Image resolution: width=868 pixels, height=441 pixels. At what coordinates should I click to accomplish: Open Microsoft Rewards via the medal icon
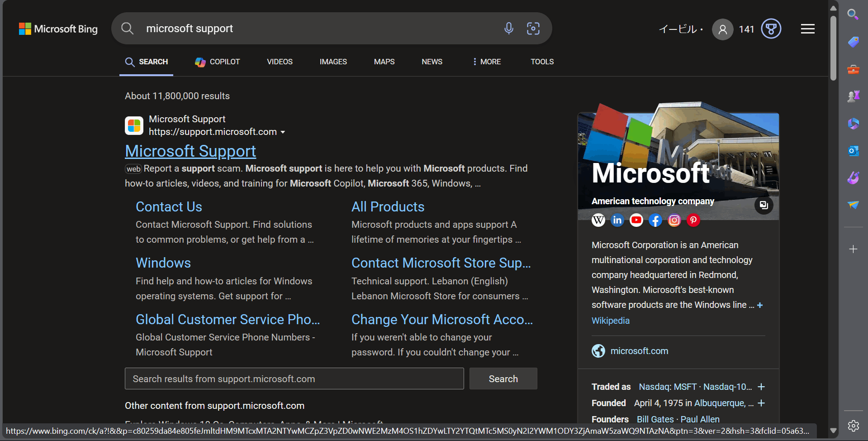click(770, 29)
